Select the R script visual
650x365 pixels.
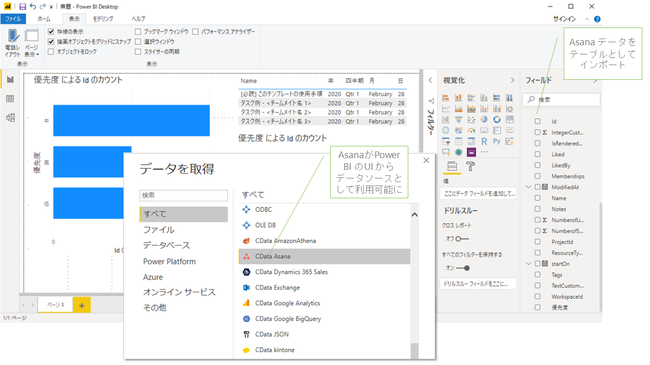pyautogui.click(x=484, y=141)
